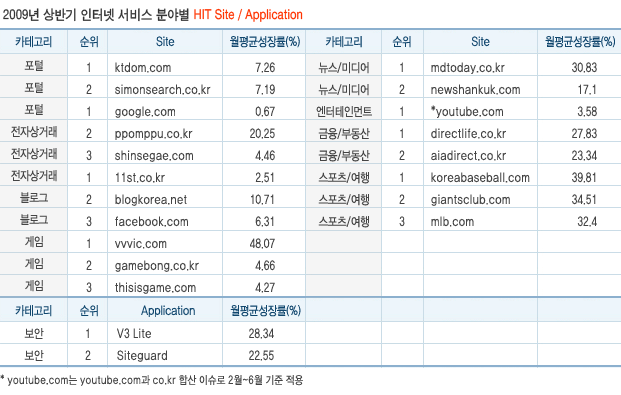The width and height of the screenshot is (621, 395).
Task: Select giantsclub.com in the table
Action: coord(471,200)
